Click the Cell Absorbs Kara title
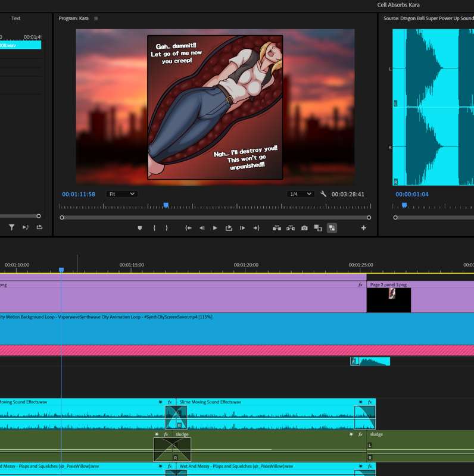The width and height of the screenshot is (474, 476). (398, 5)
